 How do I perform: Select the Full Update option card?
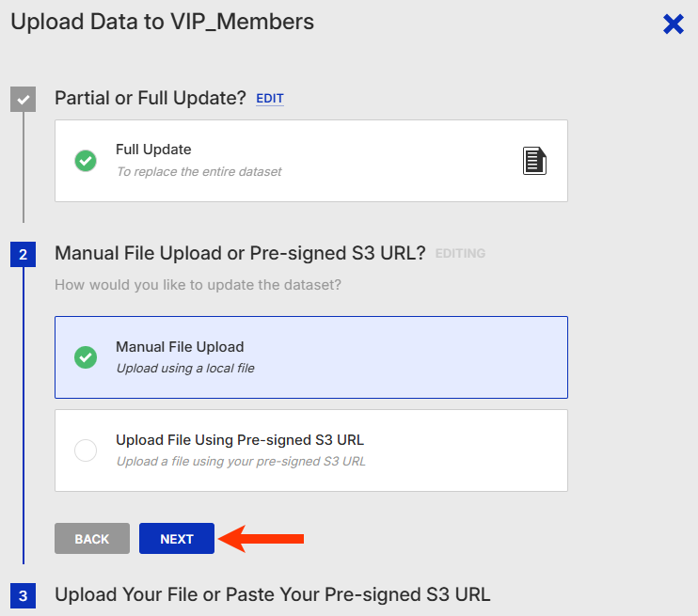311,161
